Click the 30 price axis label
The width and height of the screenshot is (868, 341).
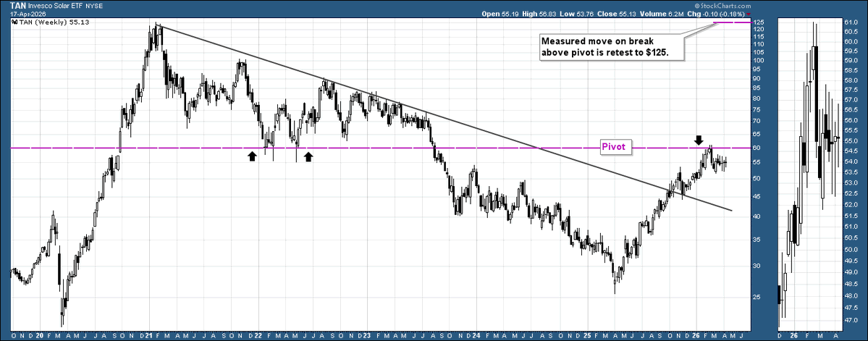click(757, 266)
